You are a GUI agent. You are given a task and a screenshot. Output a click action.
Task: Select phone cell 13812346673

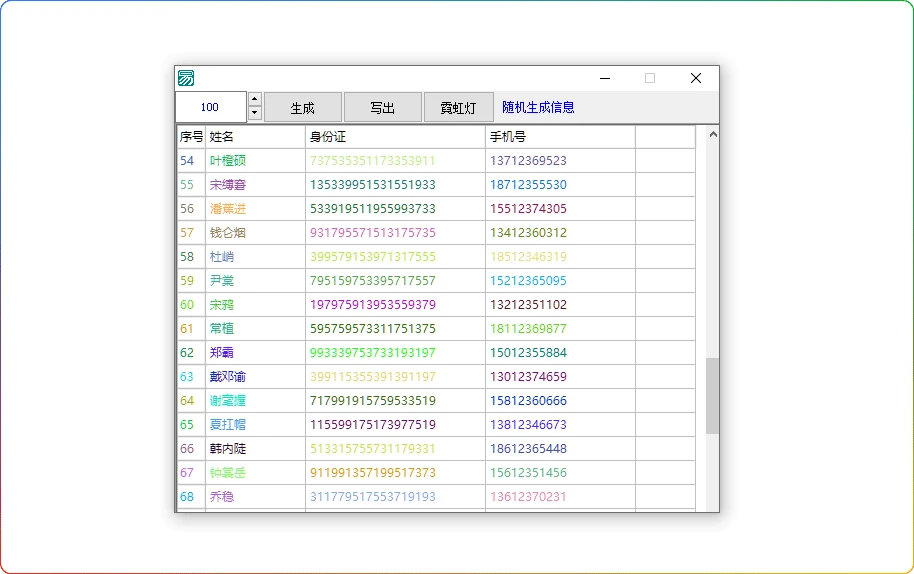[x=560, y=425]
